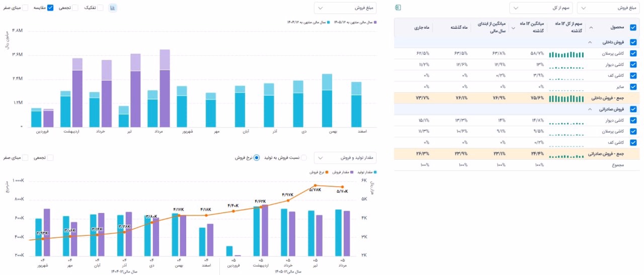Open the مبلغ فروش dropdown above top chart
The image size is (644, 275).
[x=346, y=8]
